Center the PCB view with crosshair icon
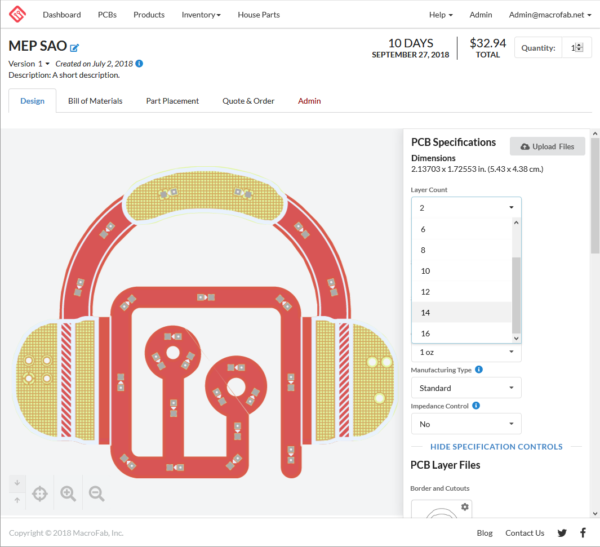This screenshot has height=547, width=600. (x=40, y=493)
